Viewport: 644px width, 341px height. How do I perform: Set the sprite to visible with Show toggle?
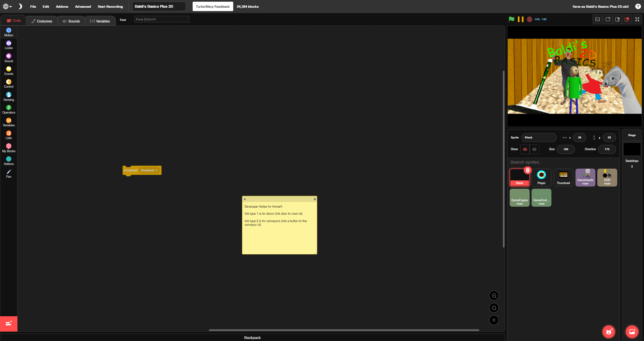click(525, 149)
